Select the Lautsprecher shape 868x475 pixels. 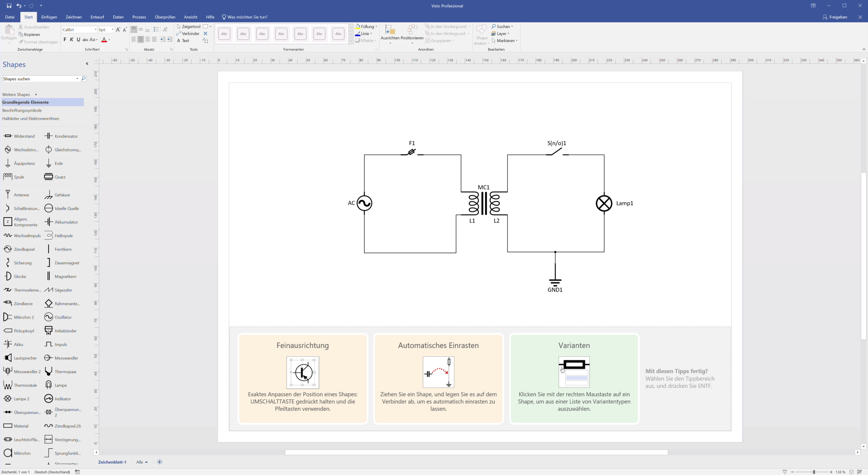pos(20,358)
